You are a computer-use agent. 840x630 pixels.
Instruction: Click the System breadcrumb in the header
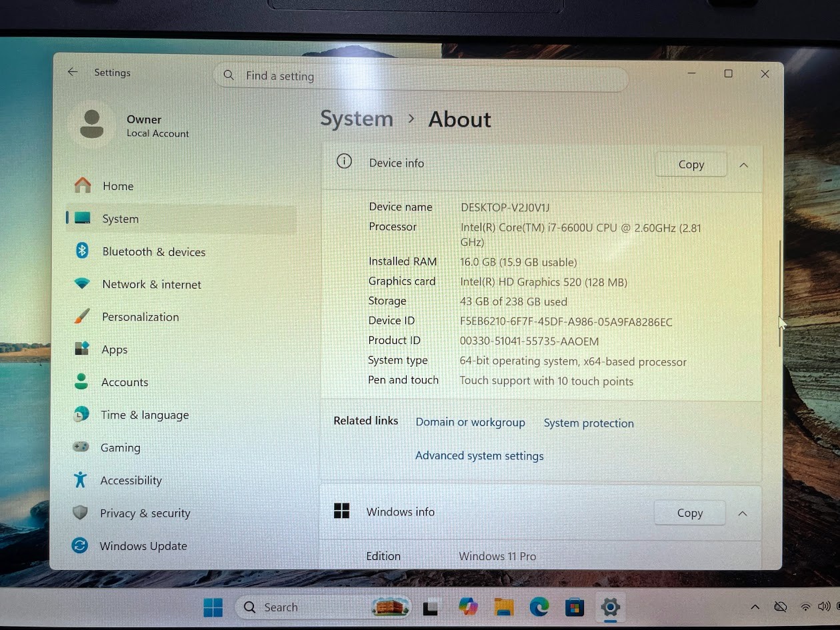coord(357,119)
